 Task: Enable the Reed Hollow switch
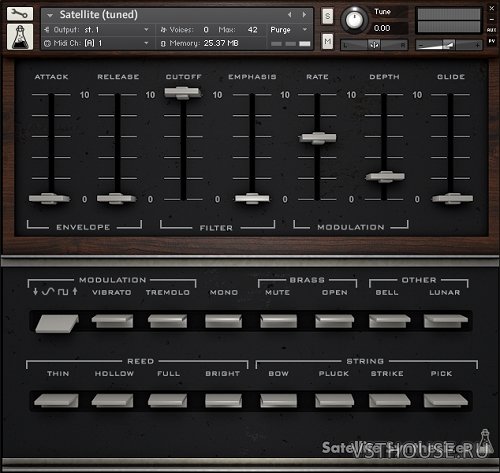[112, 401]
